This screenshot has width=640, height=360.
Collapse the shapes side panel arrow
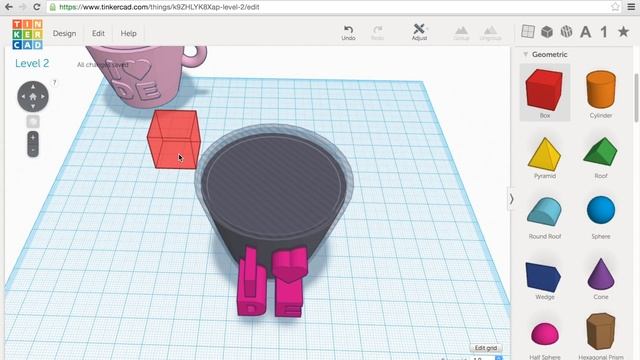[x=511, y=199]
